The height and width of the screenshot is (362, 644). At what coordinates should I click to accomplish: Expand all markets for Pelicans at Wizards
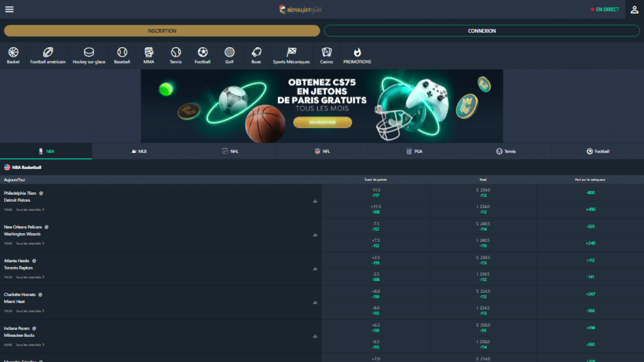[30, 243]
